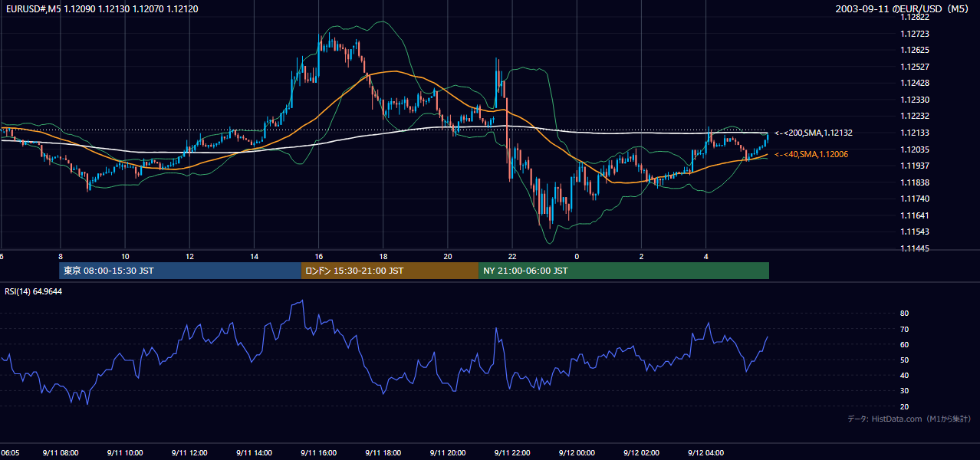
Task: Click bottom time axis label 9/11 14:00
Action: 254,453
